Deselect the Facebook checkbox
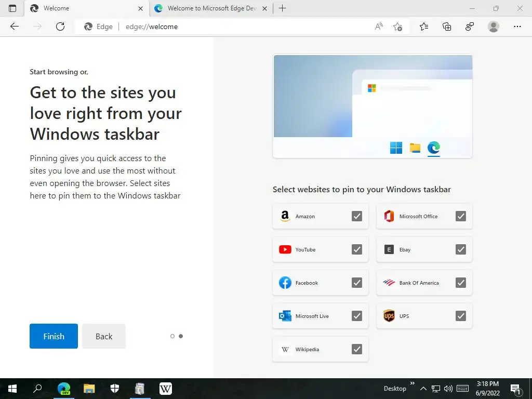532x399 pixels. pyautogui.click(x=356, y=283)
